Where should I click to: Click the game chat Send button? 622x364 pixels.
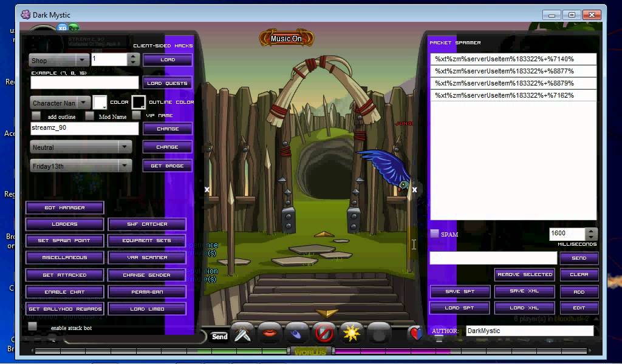click(x=219, y=337)
